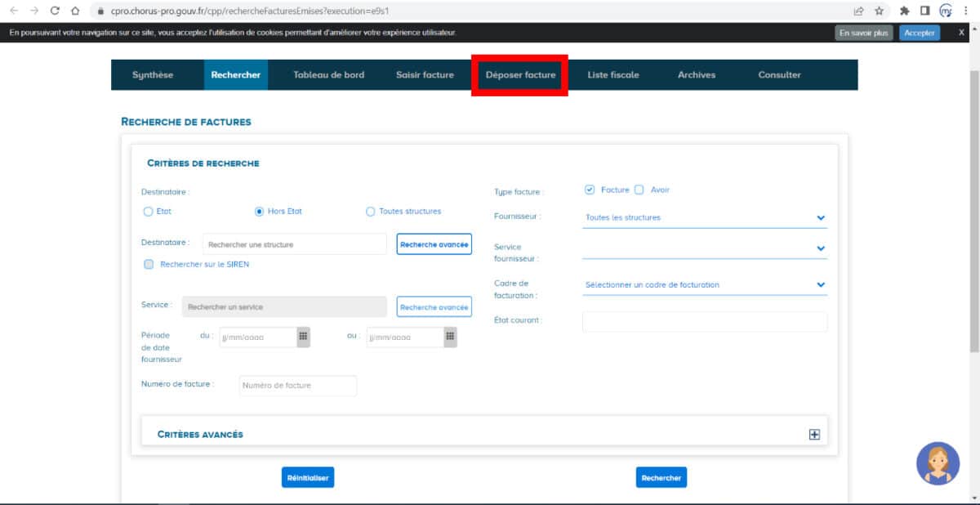Image resolution: width=980 pixels, height=505 pixels.
Task: Expand Critères avancés with the plus icon
Action: click(813, 434)
